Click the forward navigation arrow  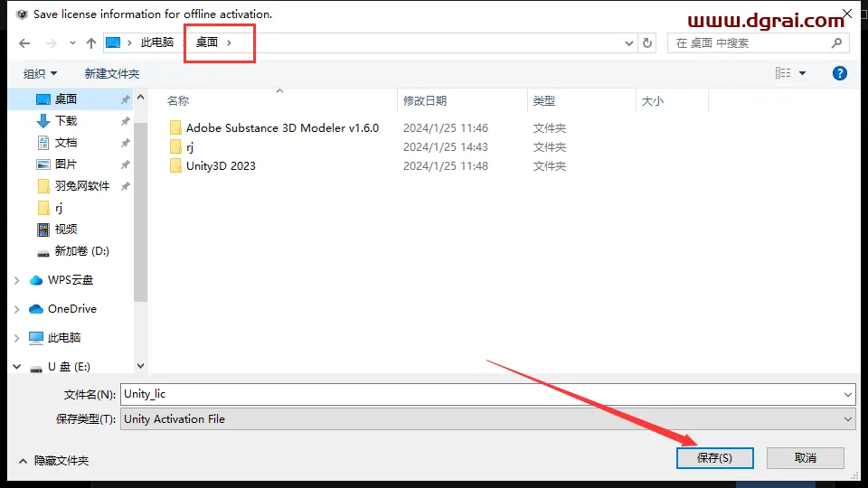click(x=51, y=43)
